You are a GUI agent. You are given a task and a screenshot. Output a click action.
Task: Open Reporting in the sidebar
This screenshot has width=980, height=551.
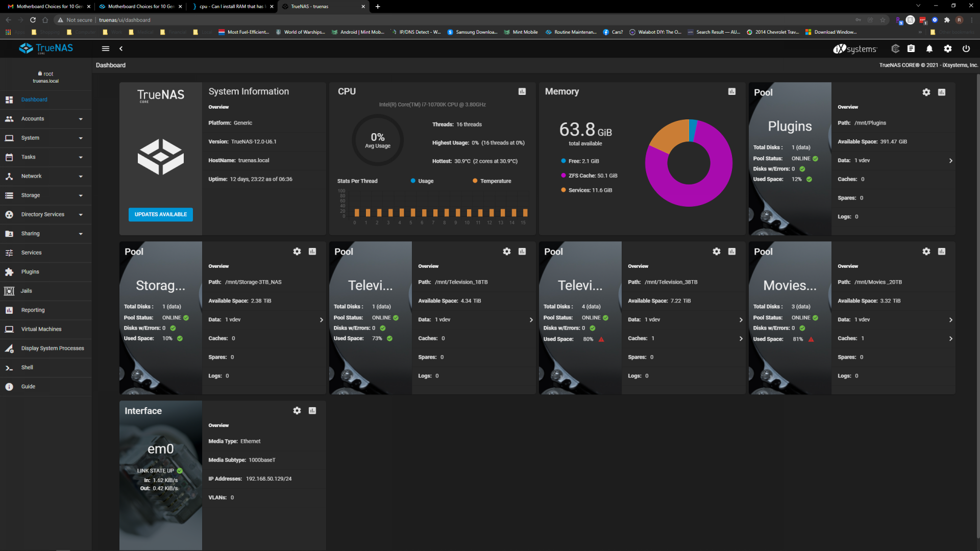coord(45,310)
